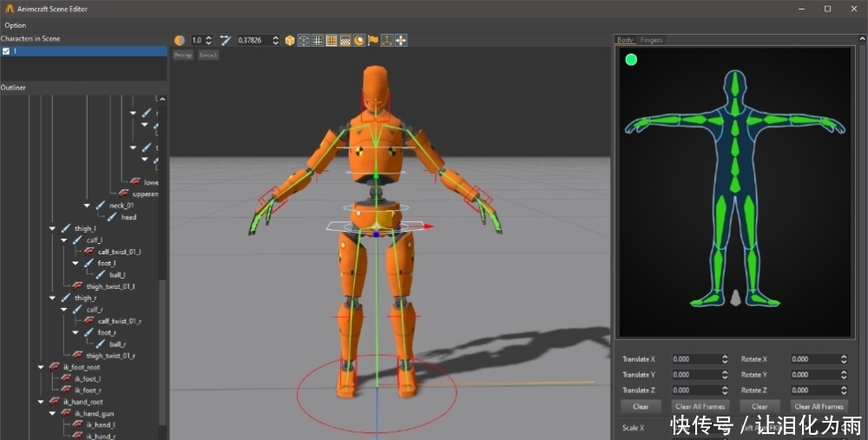Click the orange cube icon in toolbar
The height and width of the screenshot is (440, 868).
coord(289,40)
